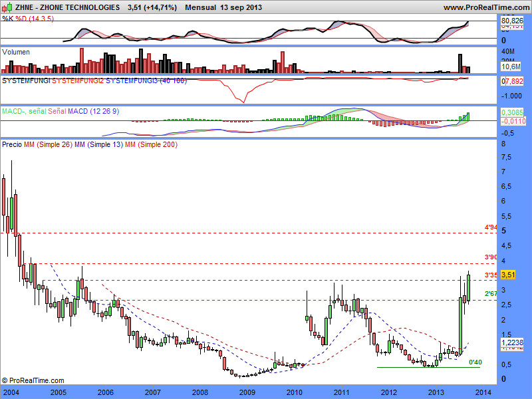
Task: Click the %D (14 3 5) indicator label
Action: (35, 19)
